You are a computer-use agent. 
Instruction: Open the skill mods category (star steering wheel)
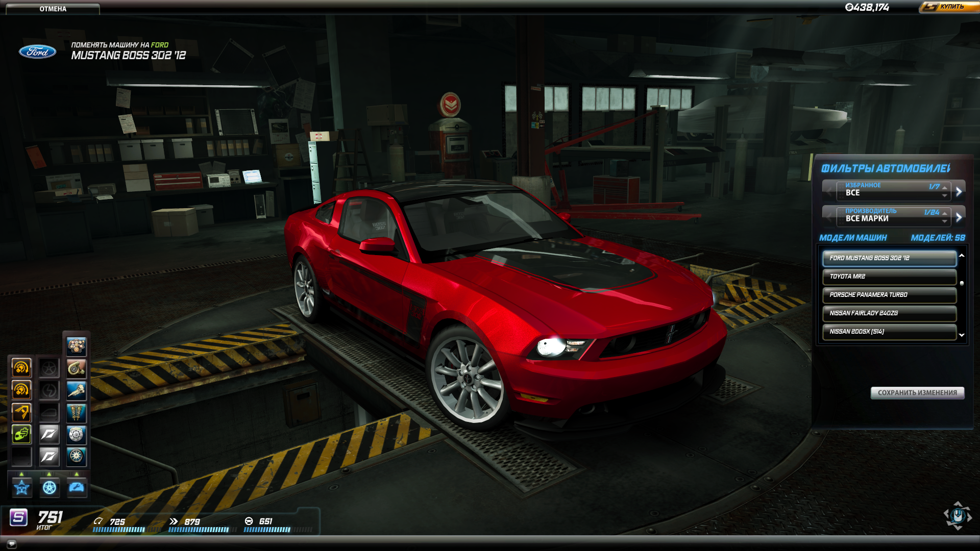(22, 488)
